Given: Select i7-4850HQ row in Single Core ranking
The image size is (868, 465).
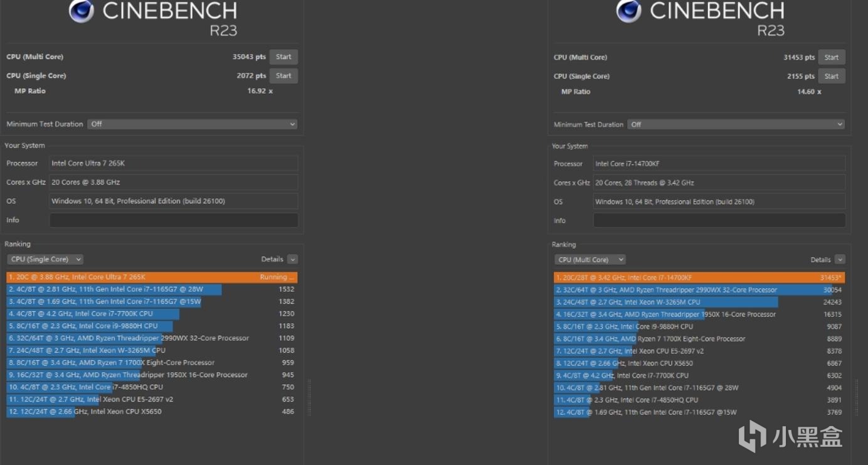Looking at the screenshot, I should (152, 387).
